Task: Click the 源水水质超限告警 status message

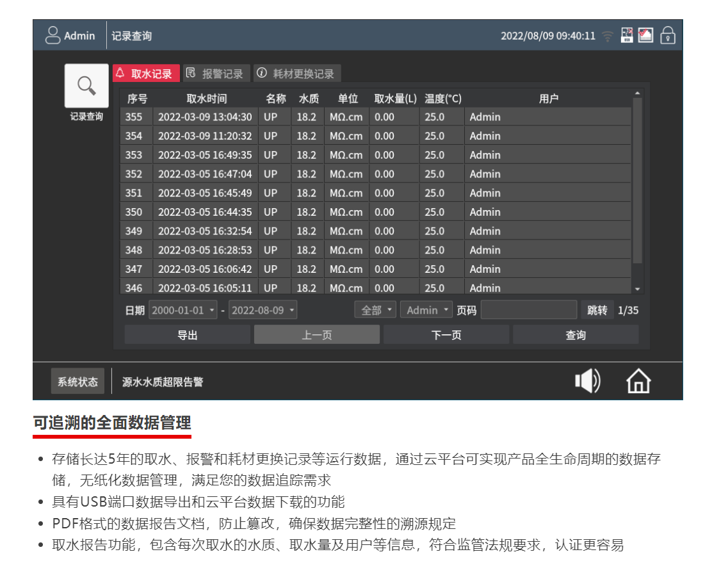Action: 163,382
